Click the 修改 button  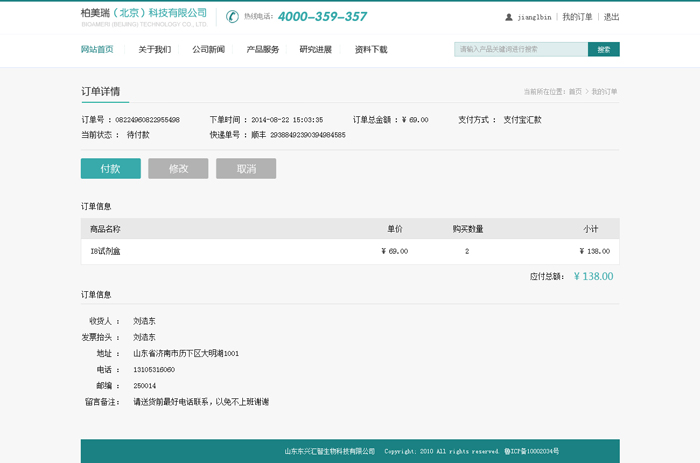pos(178,169)
